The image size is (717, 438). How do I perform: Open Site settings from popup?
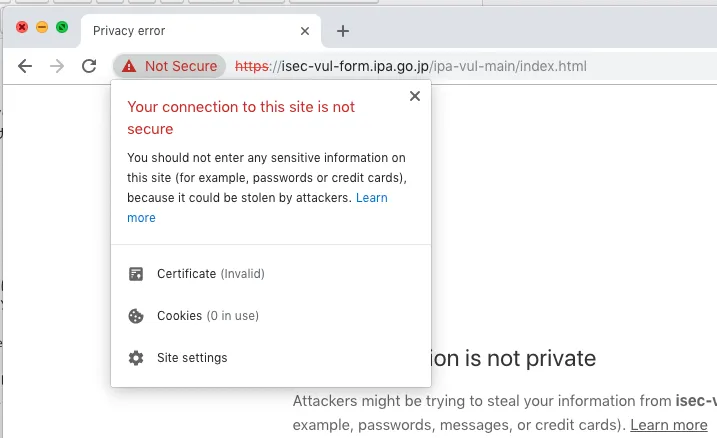[x=192, y=358]
